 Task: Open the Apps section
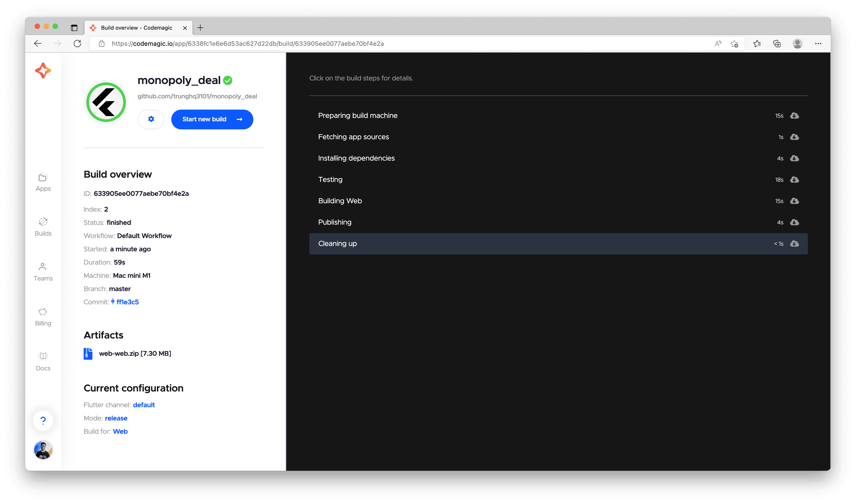[x=43, y=183]
